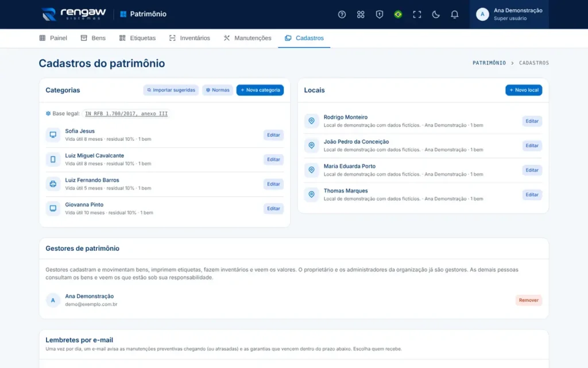Image resolution: width=588 pixels, height=368 pixels.
Task: Open notifications bell icon
Action: [x=454, y=14]
